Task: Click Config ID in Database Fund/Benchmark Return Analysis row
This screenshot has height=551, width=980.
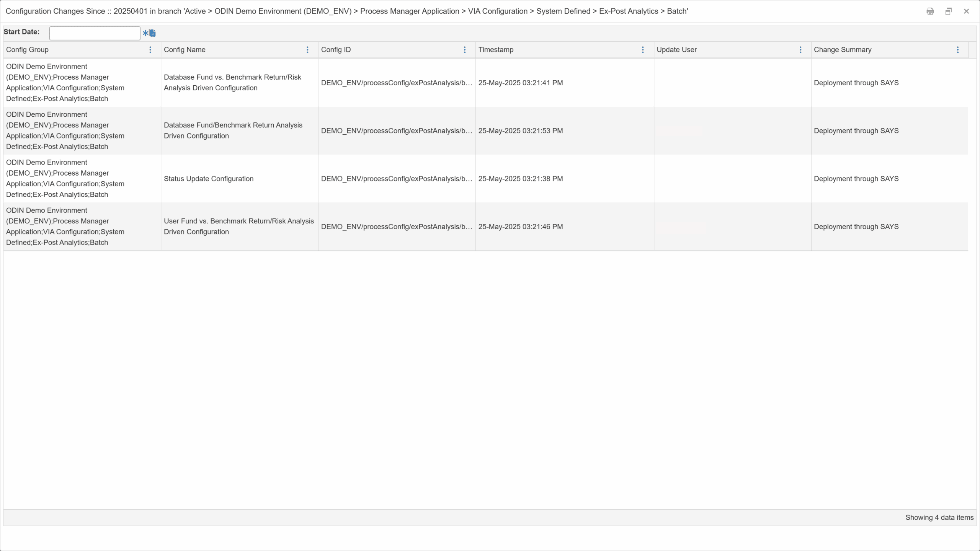Action: tap(397, 131)
